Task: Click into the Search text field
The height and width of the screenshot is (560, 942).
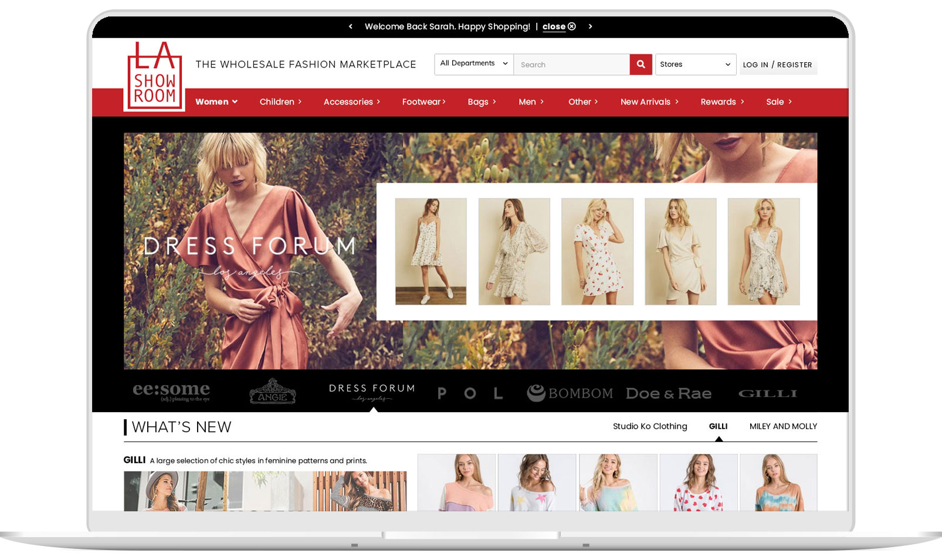Action: (x=571, y=65)
